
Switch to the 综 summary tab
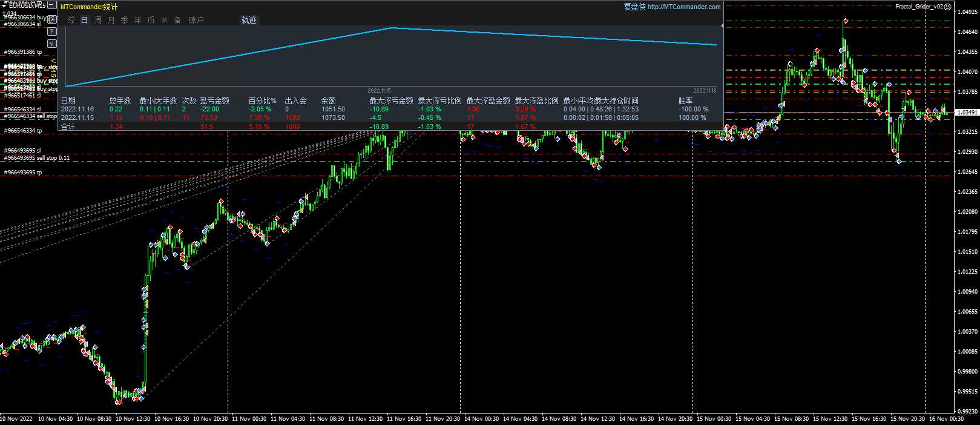(71, 20)
